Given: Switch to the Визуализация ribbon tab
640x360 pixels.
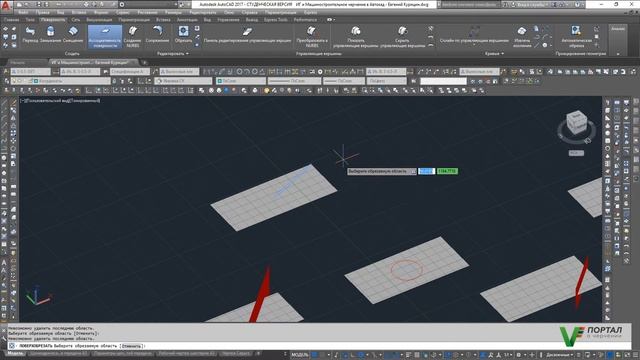Looking at the screenshot, I should coord(99,20).
